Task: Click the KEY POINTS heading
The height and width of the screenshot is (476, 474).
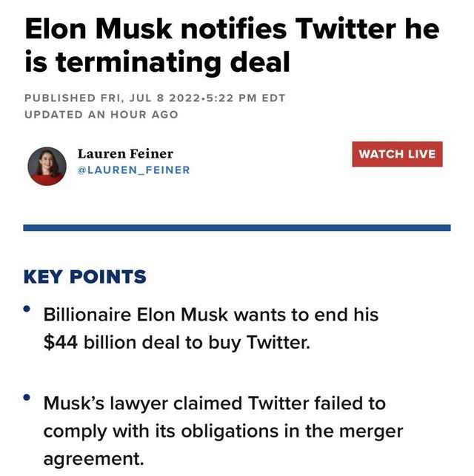Action: click(x=85, y=278)
